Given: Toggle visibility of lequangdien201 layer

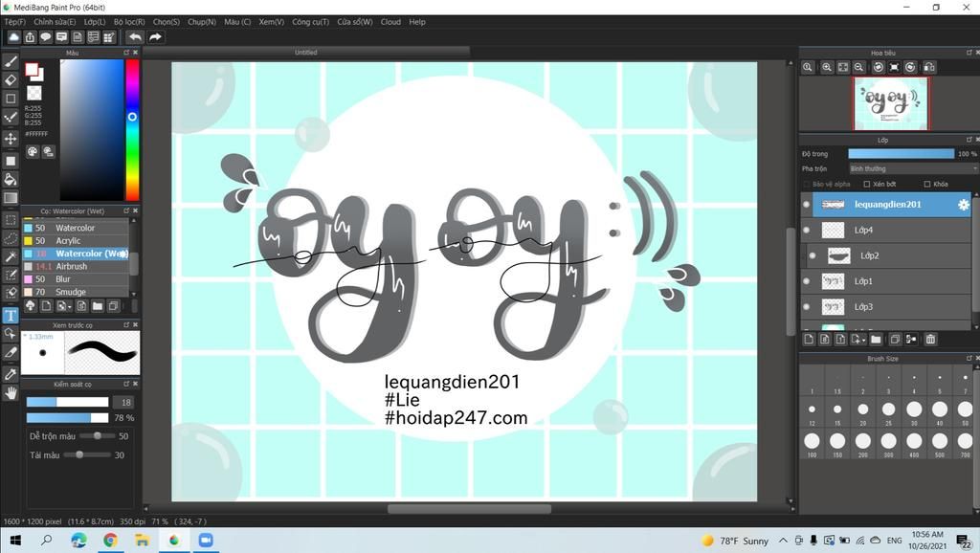Looking at the screenshot, I should pos(806,205).
